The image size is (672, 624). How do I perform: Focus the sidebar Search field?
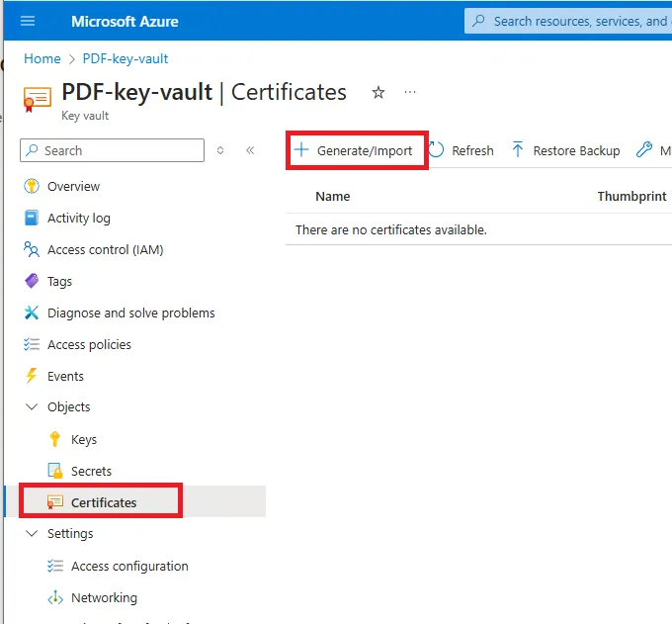click(x=113, y=150)
